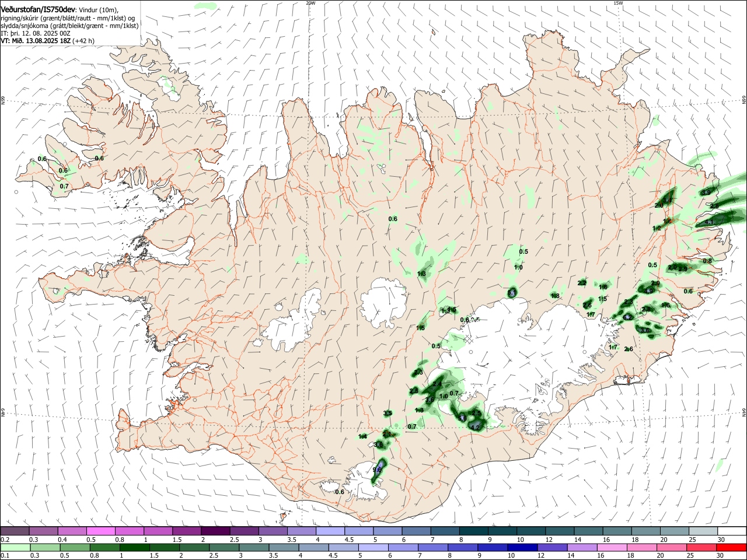This screenshot has width=747, height=560.
Task: Click the lilac 14 swatch in rain scale
Action: click(581, 547)
